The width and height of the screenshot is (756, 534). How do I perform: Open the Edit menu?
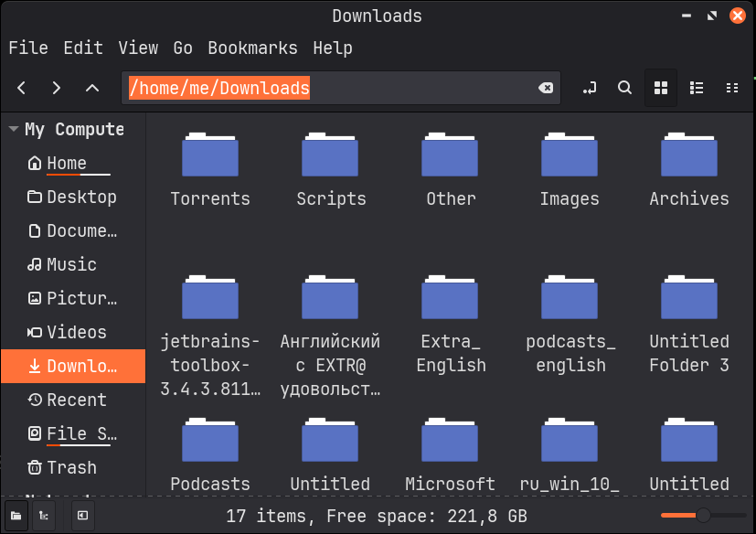point(83,48)
